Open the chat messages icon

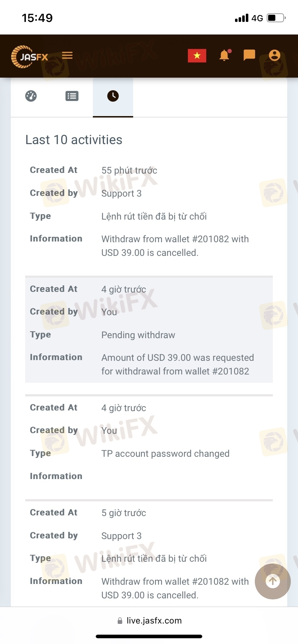point(249,55)
